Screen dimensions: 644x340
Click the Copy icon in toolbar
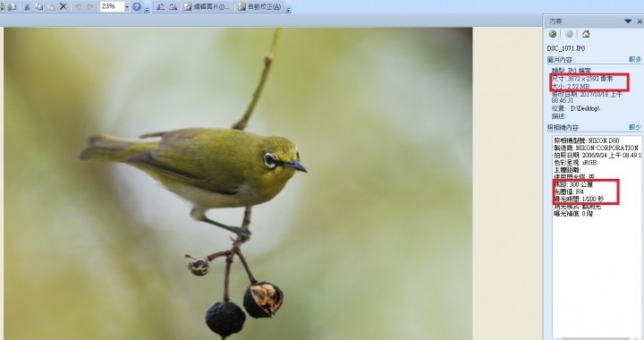[x=39, y=6]
